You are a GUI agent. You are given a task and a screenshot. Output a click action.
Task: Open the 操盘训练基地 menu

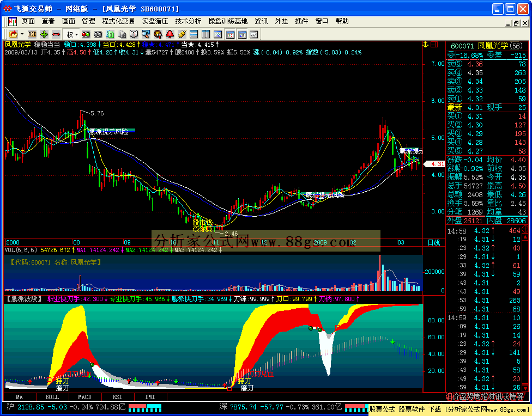click(228, 21)
